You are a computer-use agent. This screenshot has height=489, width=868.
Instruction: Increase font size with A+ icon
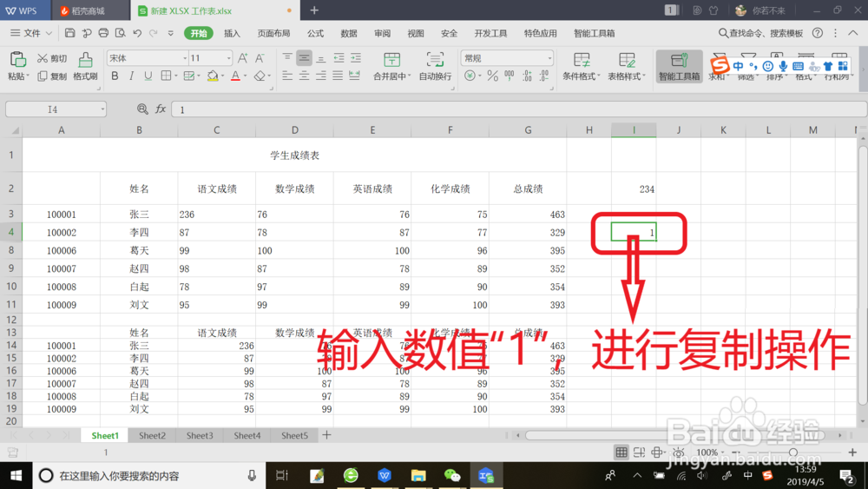tap(242, 58)
